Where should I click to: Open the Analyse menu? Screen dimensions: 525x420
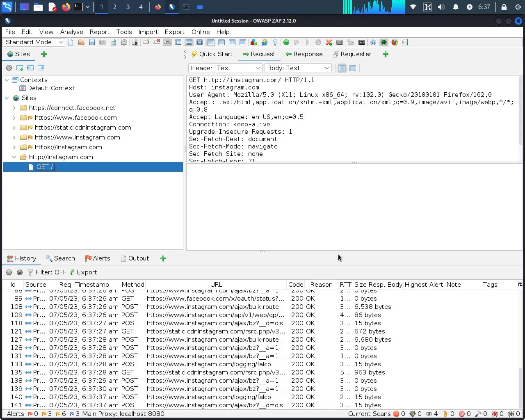pos(71,32)
